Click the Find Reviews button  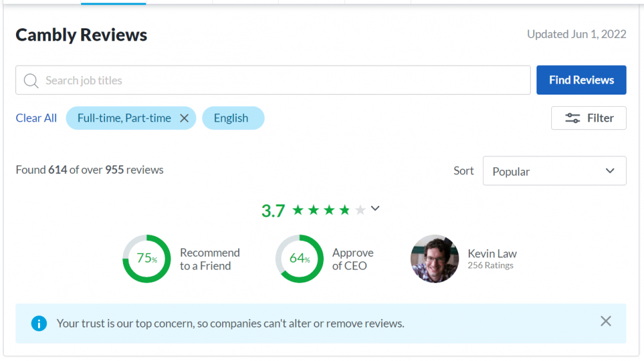(581, 80)
